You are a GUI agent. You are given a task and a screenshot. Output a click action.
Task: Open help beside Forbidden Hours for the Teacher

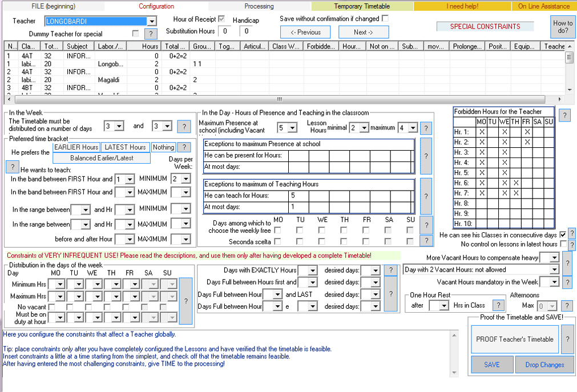(564, 115)
